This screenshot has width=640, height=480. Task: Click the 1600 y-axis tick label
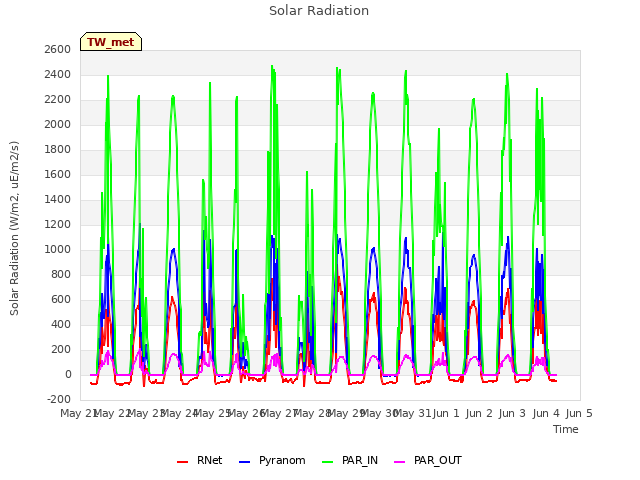point(58,174)
